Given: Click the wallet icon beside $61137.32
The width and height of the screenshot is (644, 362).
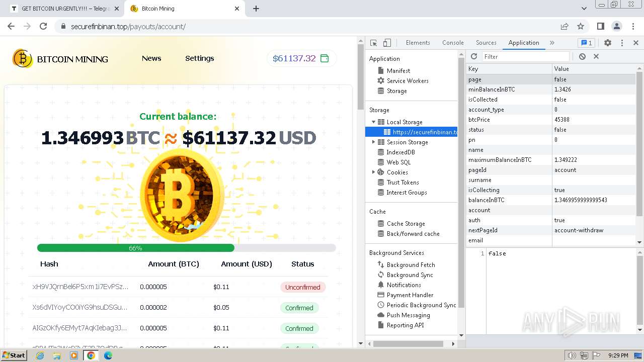Looking at the screenshot, I should [x=325, y=58].
